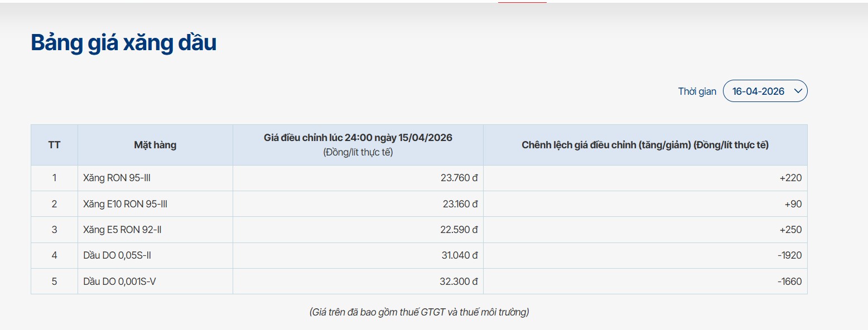Click the -1920 price change value
This screenshot has height=330, width=868.
789,255
